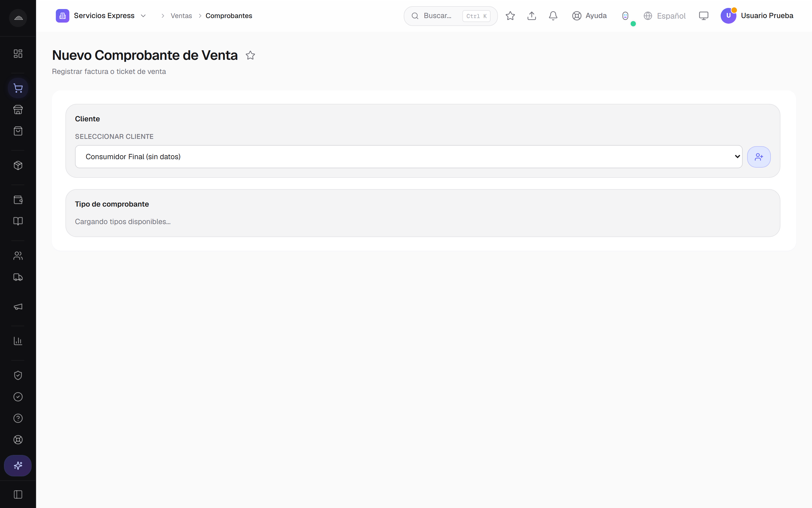812x508 pixels.
Task: Open the wallet icon in sidebar
Action: coord(18,200)
